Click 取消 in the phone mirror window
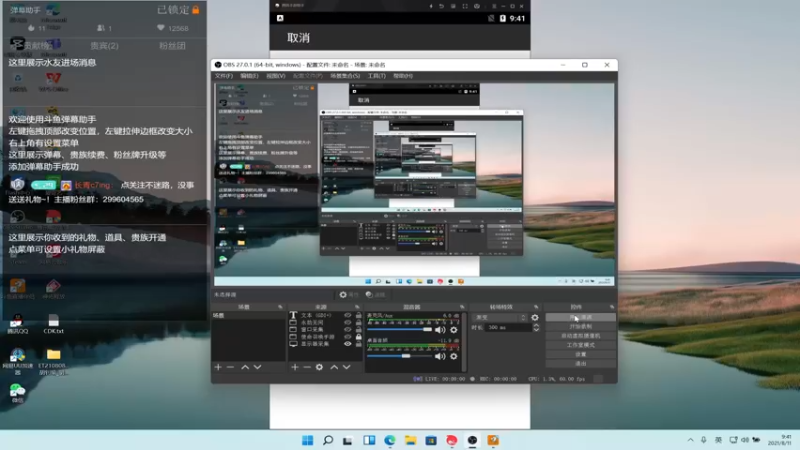Viewport: 800px width, 450px height. 298,38
